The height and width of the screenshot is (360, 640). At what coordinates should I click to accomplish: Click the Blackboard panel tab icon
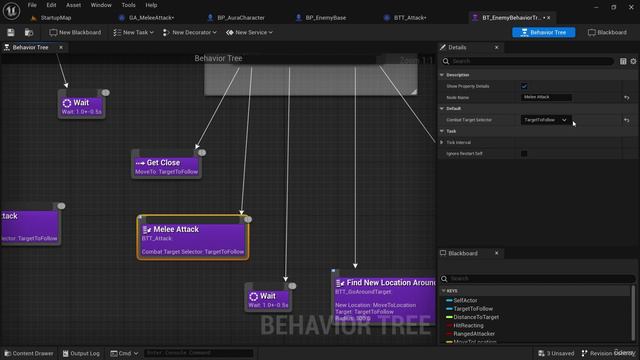[443, 253]
